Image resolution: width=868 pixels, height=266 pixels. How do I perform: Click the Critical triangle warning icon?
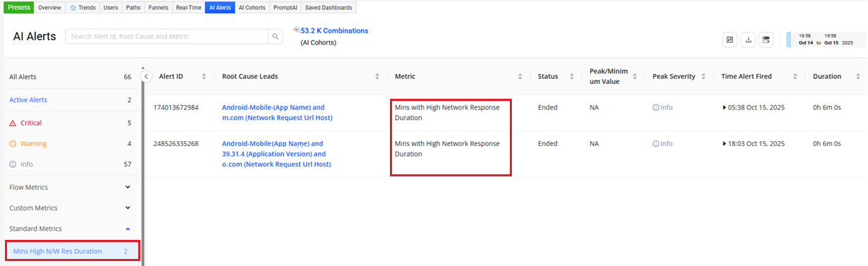13,123
